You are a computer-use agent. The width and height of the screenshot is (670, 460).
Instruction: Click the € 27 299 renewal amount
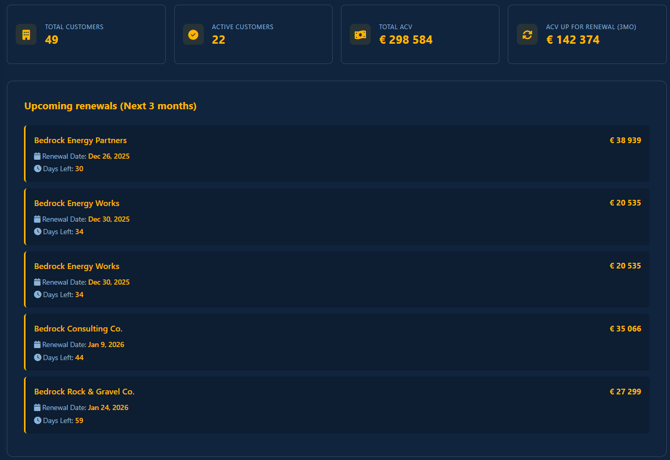[x=625, y=392]
